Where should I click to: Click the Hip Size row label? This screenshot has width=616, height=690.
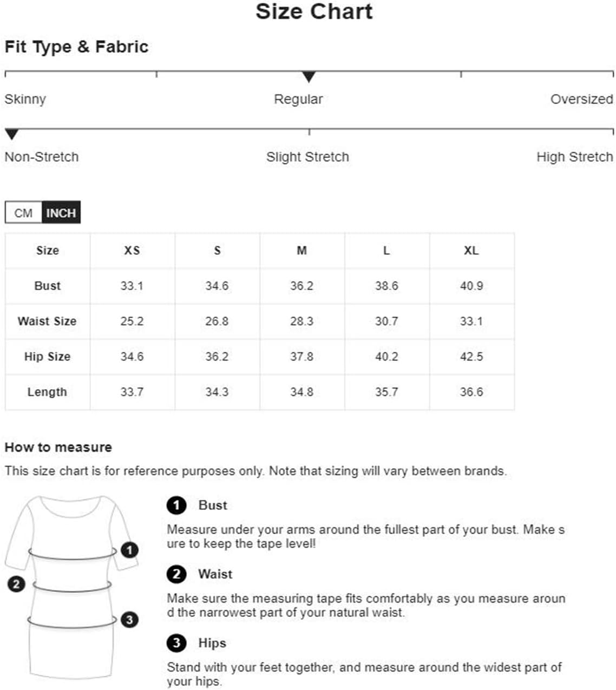click(x=48, y=357)
